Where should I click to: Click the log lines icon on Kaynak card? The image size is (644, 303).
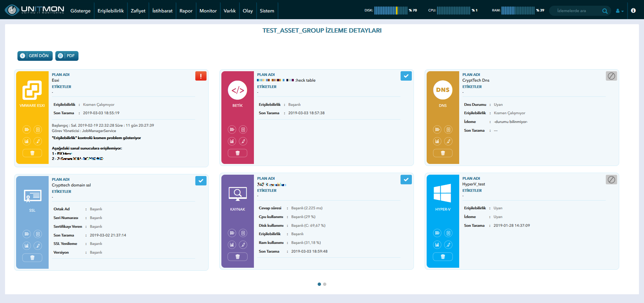(x=232, y=233)
